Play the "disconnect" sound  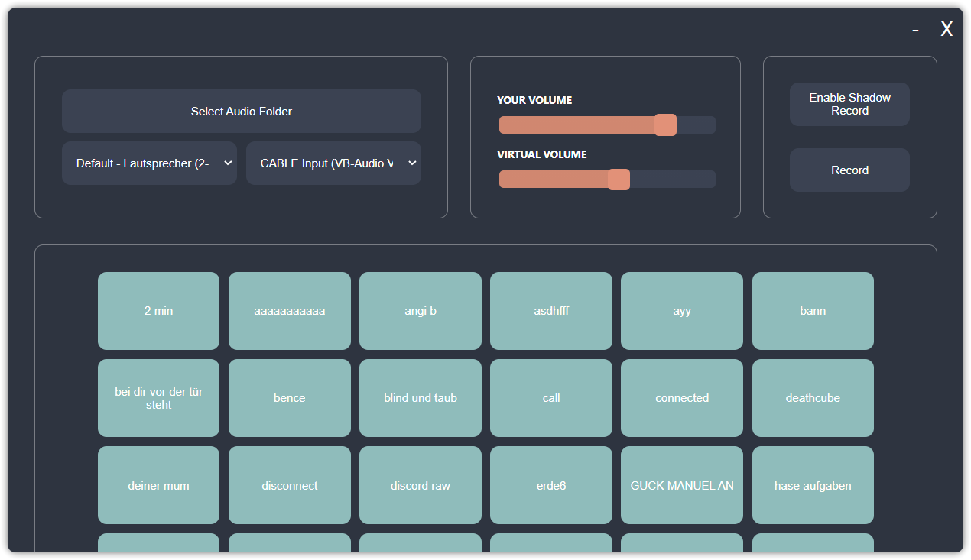click(x=290, y=485)
